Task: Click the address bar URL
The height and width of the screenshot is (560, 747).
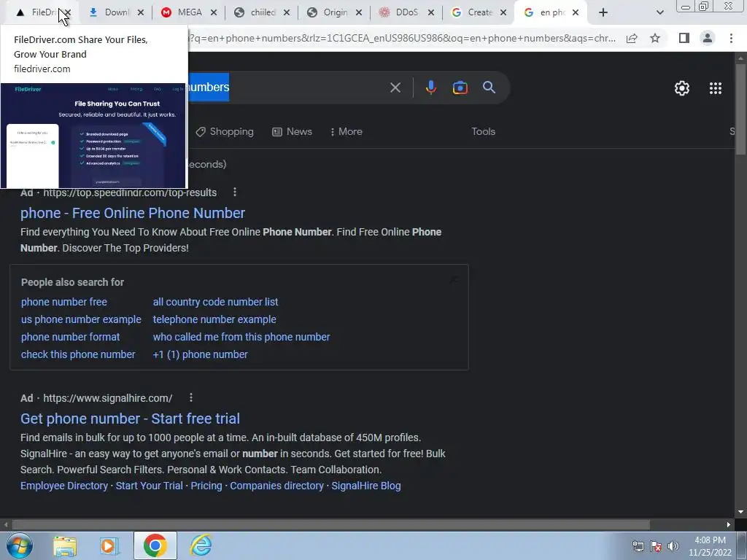Action: [x=402, y=38]
